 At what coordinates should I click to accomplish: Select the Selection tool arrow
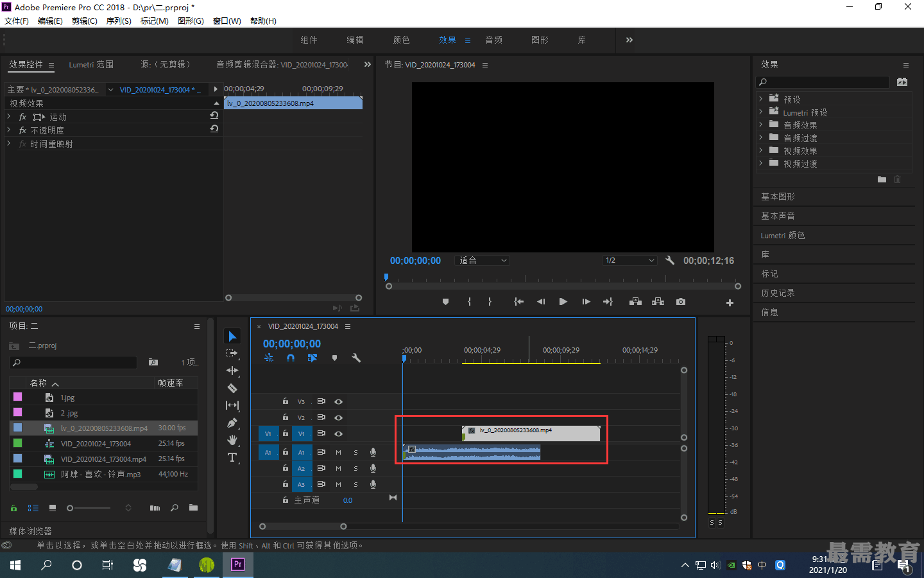click(x=232, y=336)
